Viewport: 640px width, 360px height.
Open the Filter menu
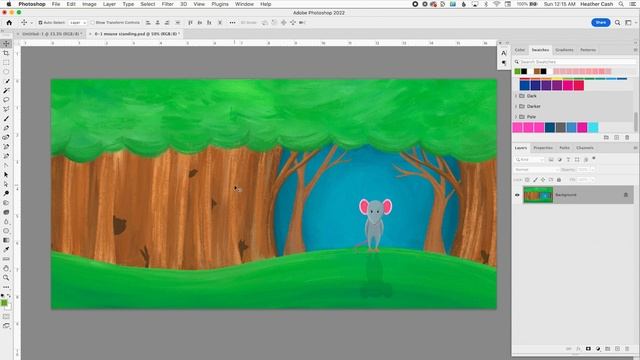[167, 4]
